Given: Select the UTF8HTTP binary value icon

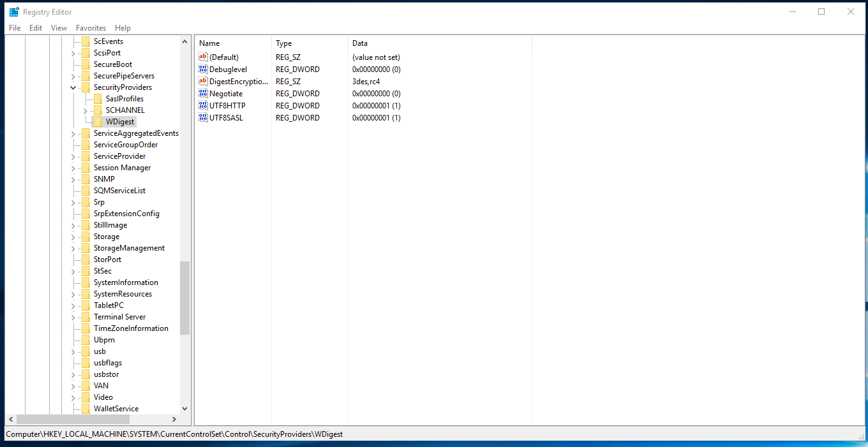Looking at the screenshot, I should 204,106.
